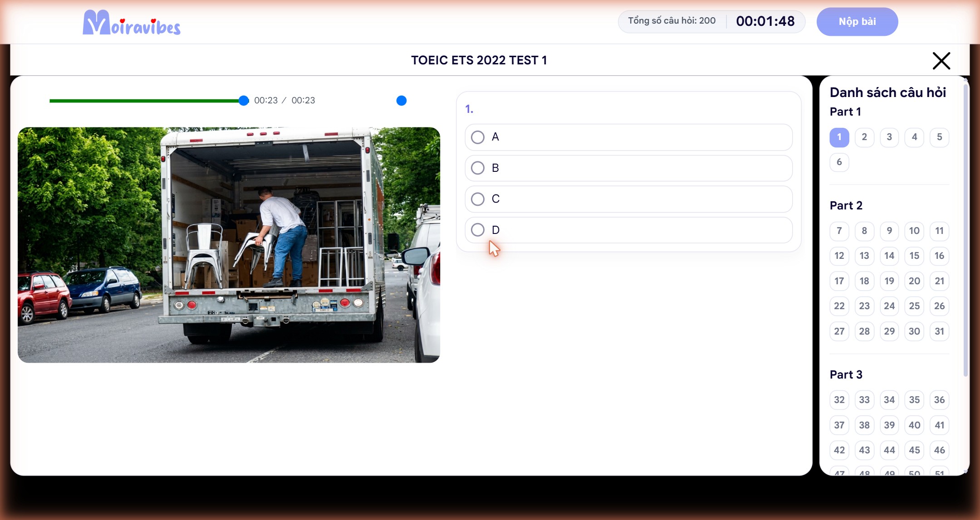The image size is (980, 520).
Task: Open question 14
Action: click(x=889, y=256)
